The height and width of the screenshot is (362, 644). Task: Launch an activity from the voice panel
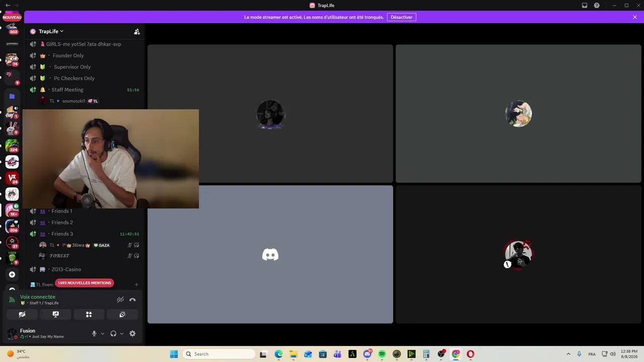pos(89,315)
